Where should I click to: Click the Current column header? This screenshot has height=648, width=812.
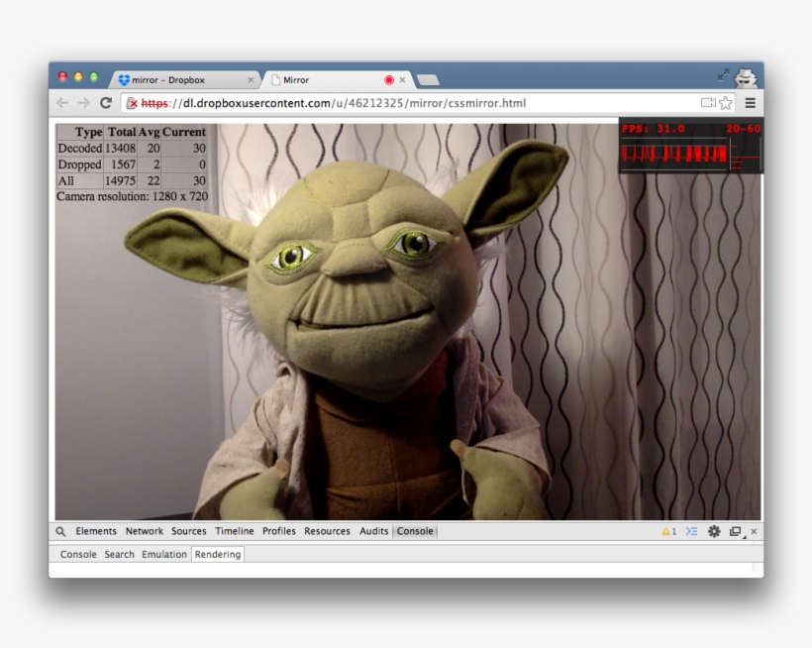tap(184, 132)
